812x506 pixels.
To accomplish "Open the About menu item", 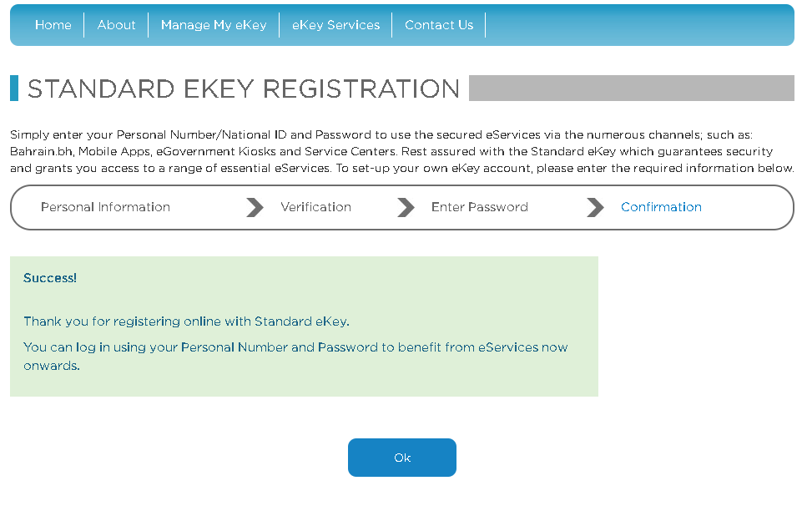I will 116,25.
